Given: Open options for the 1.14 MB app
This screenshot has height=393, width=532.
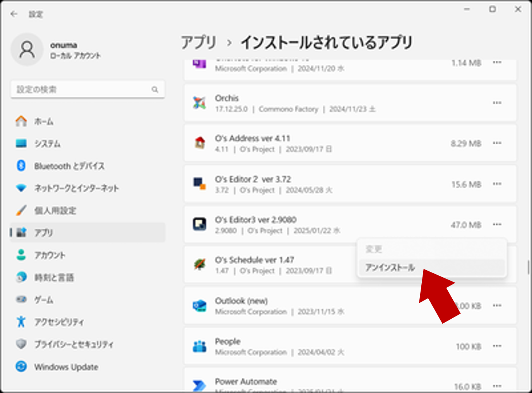Looking at the screenshot, I should [x=497, y=62].
